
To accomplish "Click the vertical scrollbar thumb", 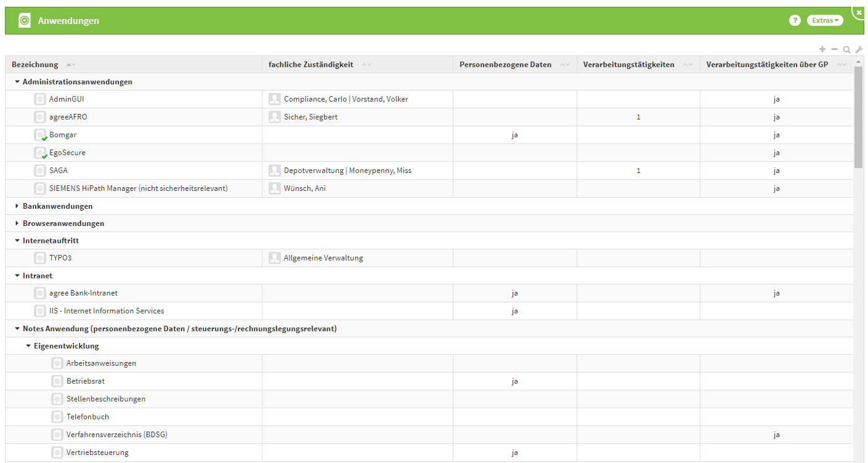I will tap(858, 117).
